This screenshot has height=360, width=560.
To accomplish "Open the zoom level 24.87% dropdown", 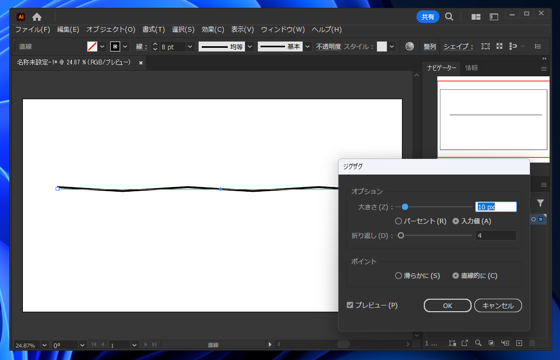I will click(x=44, y=345).
